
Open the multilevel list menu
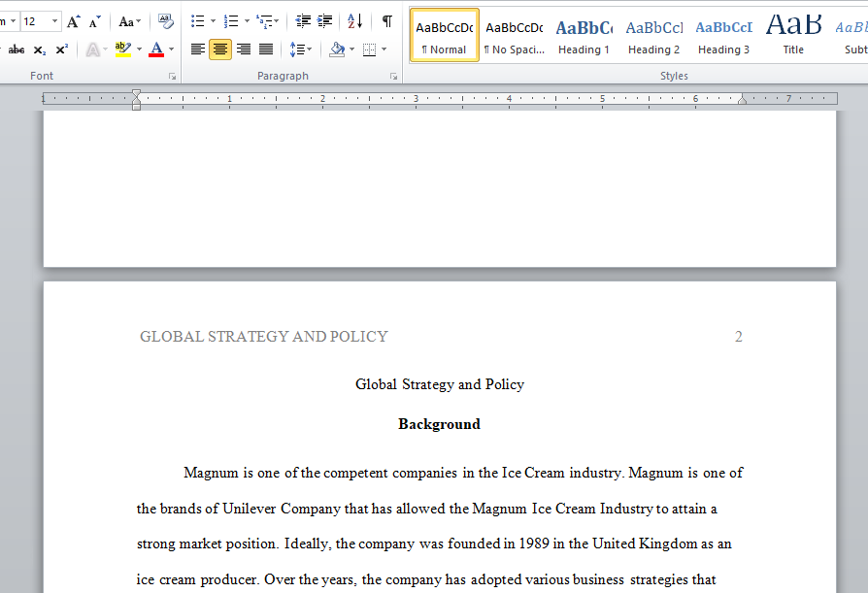click(267, 21)
